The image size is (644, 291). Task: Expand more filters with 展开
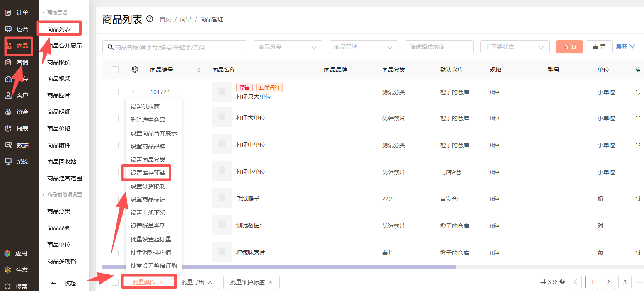[x=625, y=47]
